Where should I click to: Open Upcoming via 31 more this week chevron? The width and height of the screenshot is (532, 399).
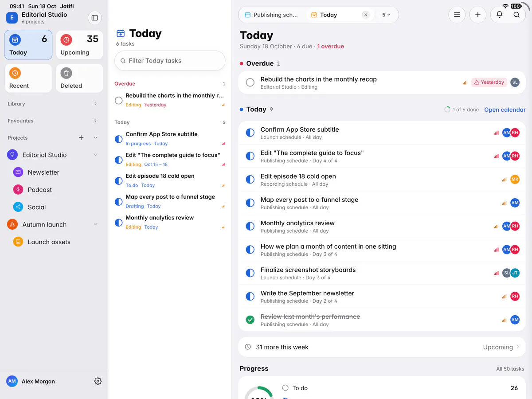point(517,347)
